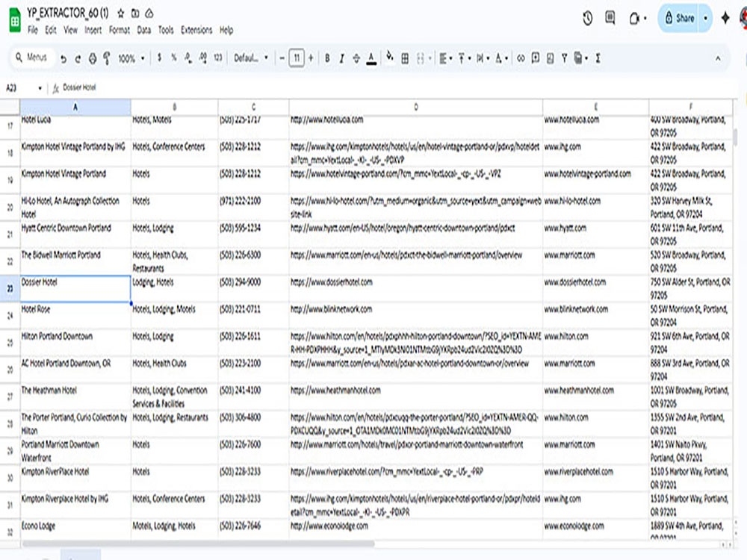This screenshot has height=560, width=747.
Task: Open the dossierhotel.com URL link
Action: click(x=332, y=282)
